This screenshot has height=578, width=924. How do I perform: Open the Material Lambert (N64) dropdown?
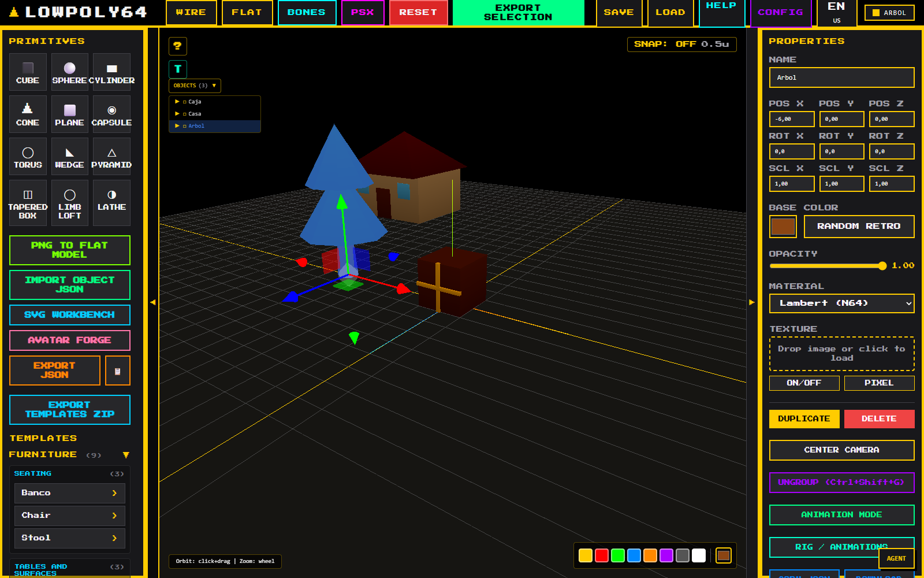coord(841,303)
